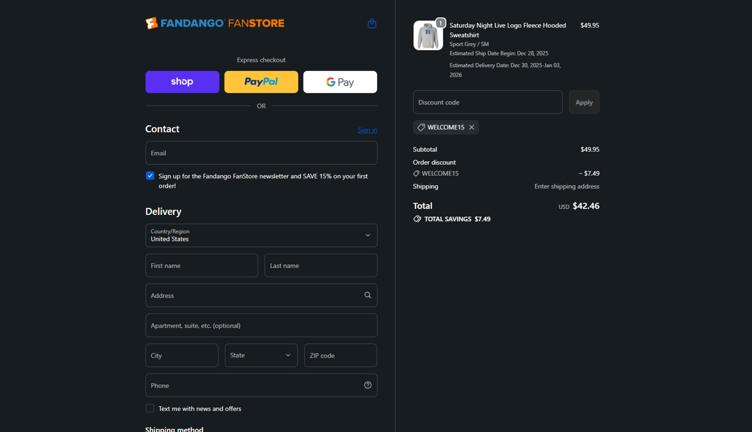Click the Enter shipping address text
The width and height of the screenshot is (752, 432).
point(567,187)
